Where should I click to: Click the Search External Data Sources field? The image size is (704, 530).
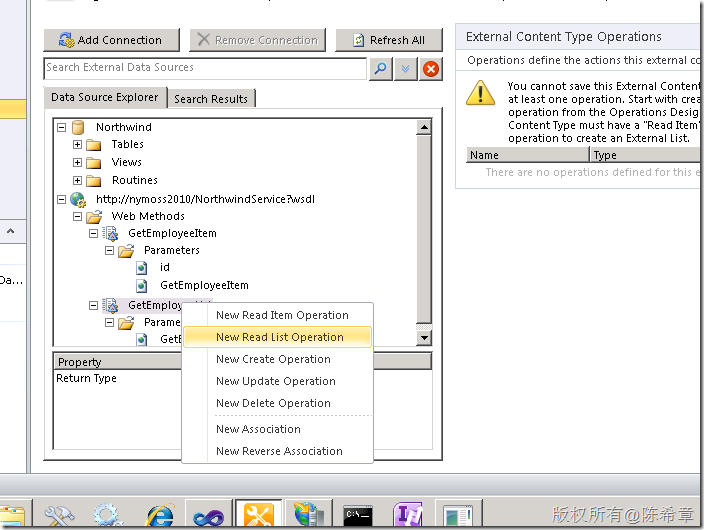coord(205,68)
